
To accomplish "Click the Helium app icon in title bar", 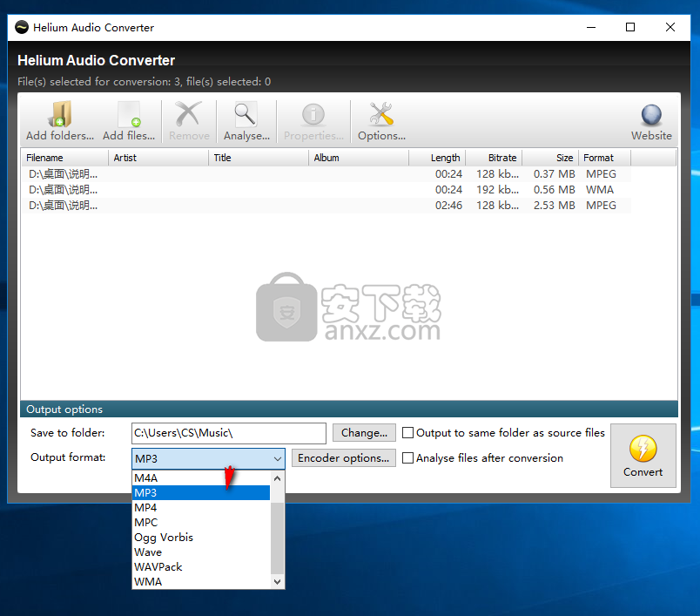I will coord(22,27).
